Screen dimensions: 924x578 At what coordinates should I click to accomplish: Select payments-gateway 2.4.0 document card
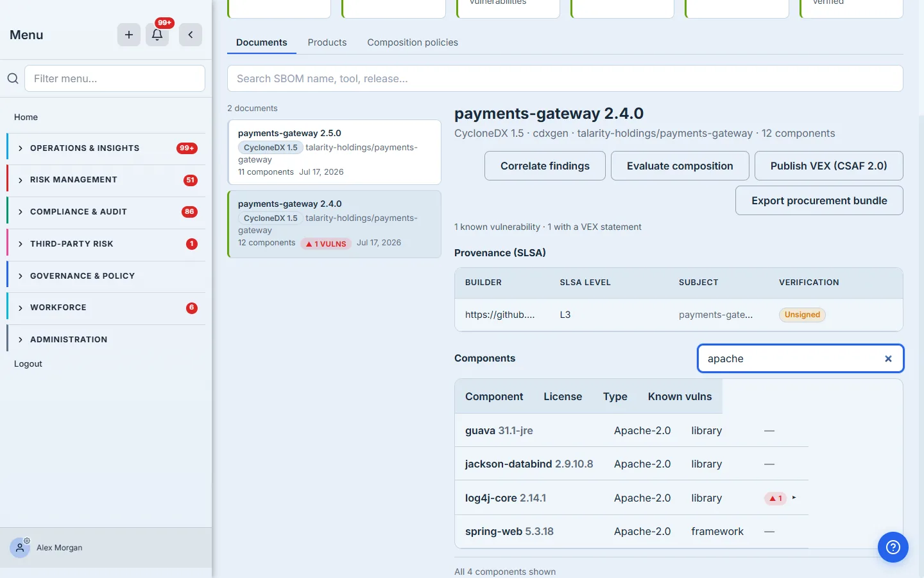tap(334, 224)
